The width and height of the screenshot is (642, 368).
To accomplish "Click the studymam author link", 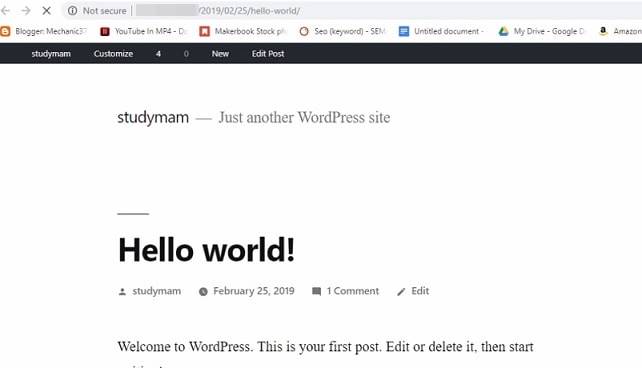I will point(156,291).
